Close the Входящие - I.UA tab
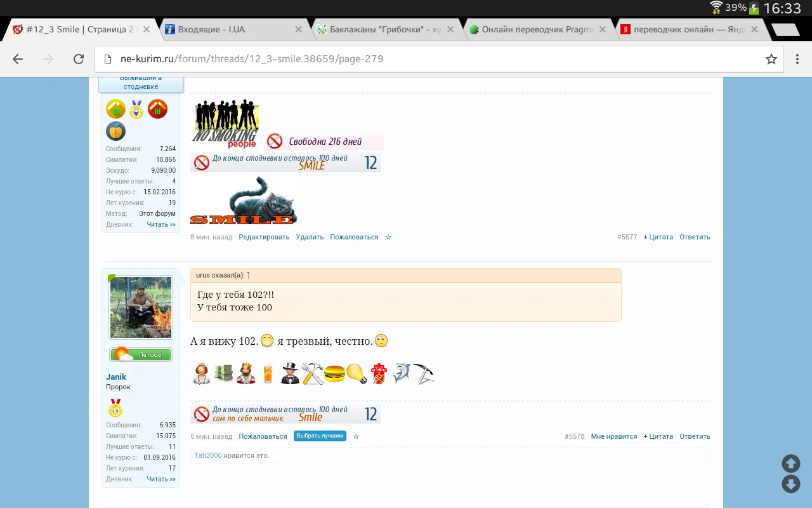Screen dimensions: 812x508 pos(299,29)
